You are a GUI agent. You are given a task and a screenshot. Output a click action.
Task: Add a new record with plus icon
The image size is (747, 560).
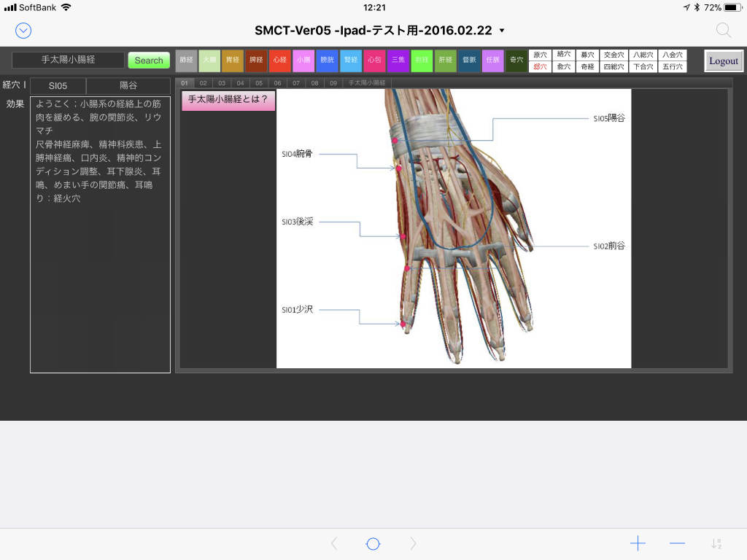tap(638, 543)
